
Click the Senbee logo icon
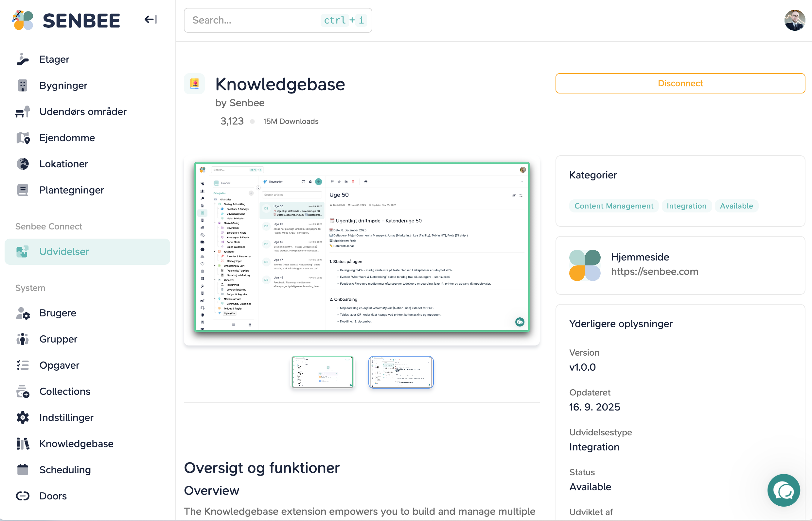(x=23, y=20)
